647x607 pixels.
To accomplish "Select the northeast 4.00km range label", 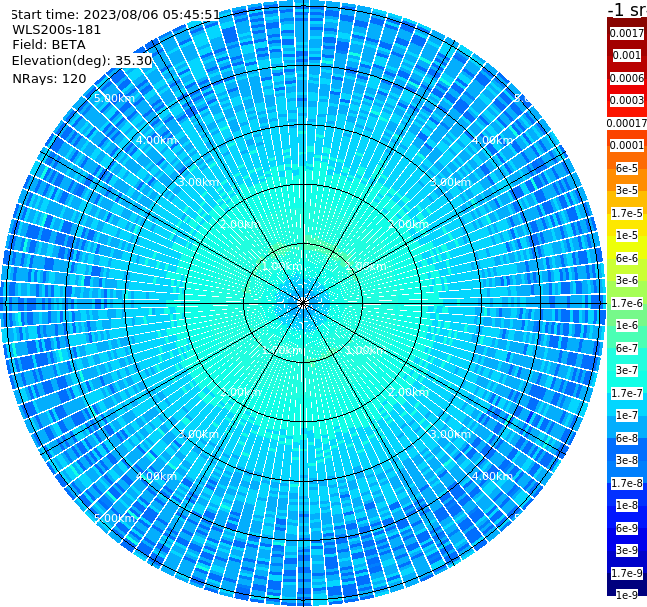I will tap(492, 140).
